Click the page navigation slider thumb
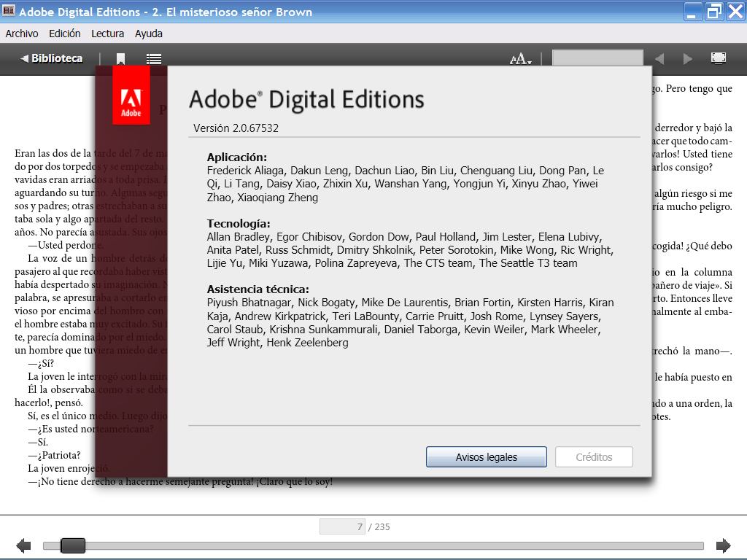Screen dimensions: 747x560 [x=73, y=545]
